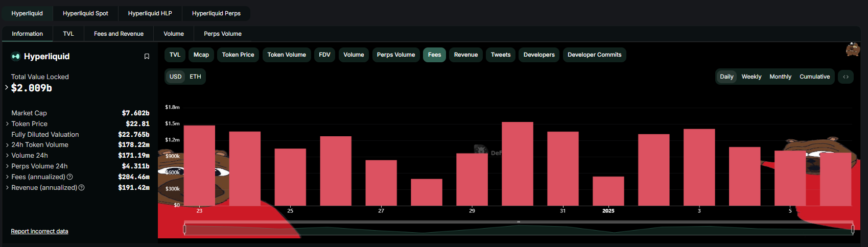
Task: Set chart denomination to ETH
Action: [x=195, y=77]
